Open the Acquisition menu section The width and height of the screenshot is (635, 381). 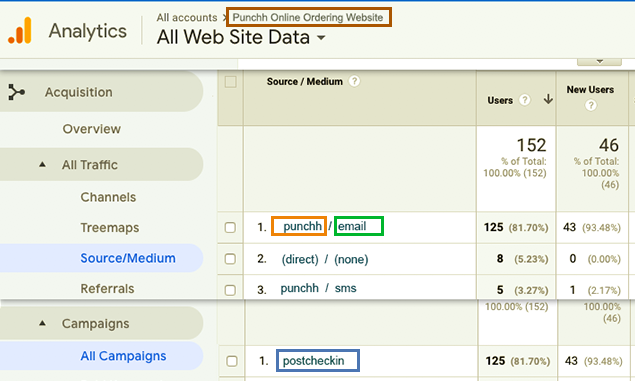tap(101, 92)
